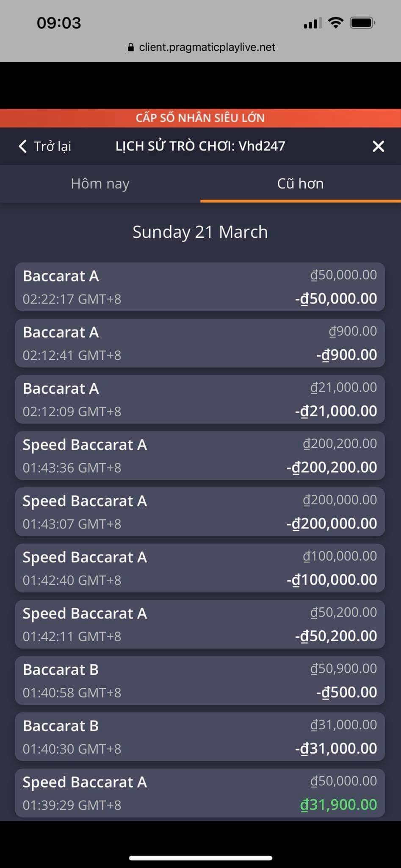
Task: Select the Cũ hơn tab
Action: (x=300, y=184)
